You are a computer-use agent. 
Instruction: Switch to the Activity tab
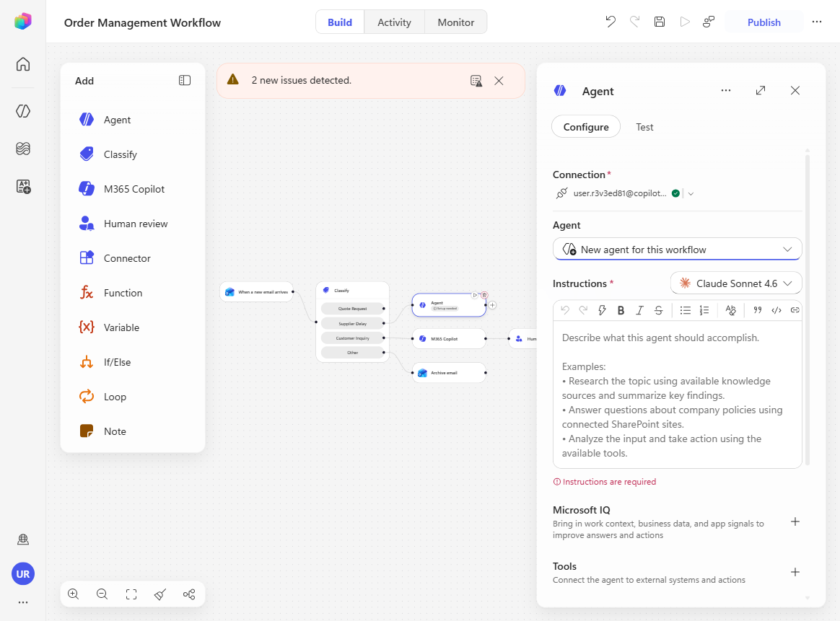pos(394,22)
